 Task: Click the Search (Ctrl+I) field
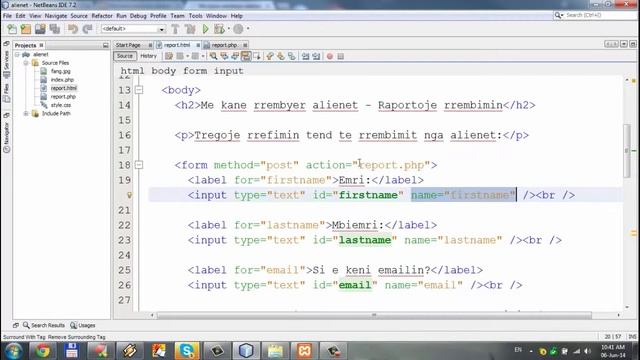pyautogui.click(x=595, y=15)
